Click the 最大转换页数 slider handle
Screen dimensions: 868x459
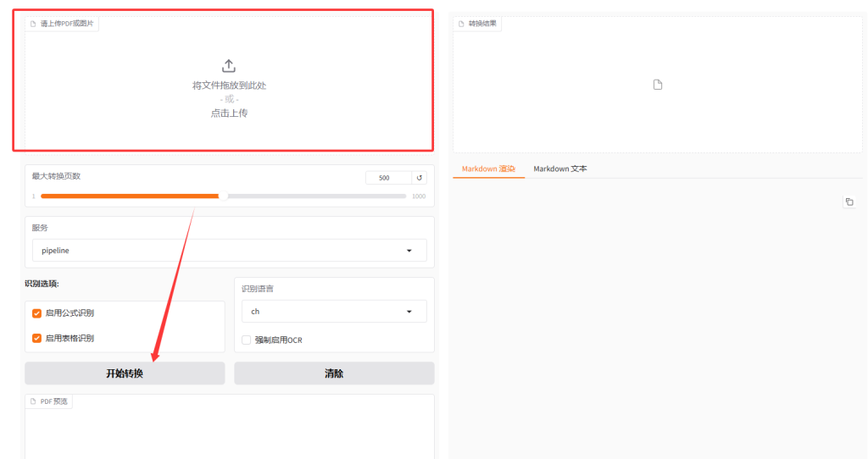[x=223, y=196]
